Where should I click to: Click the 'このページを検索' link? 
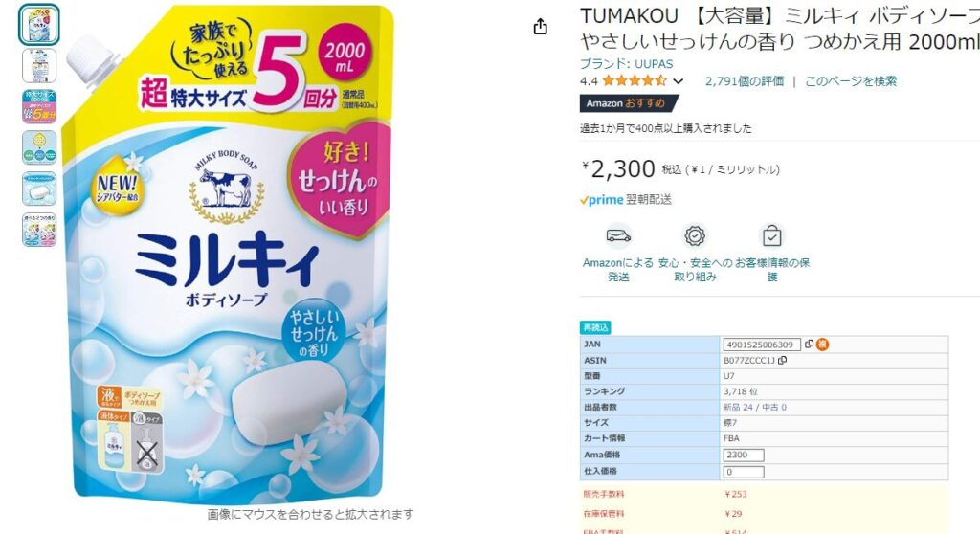(851, 81)
